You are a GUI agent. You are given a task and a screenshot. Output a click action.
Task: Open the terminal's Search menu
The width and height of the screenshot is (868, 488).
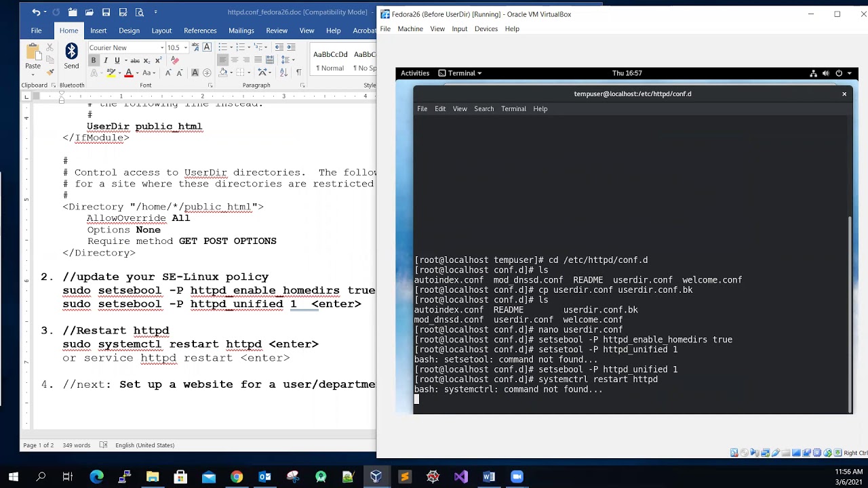click(484, 108)
